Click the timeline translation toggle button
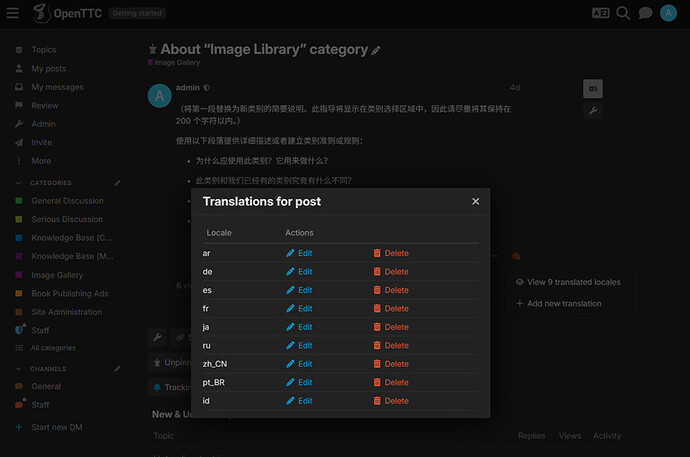Viewport: 690px width, 457px height. [x=593, y=89]
